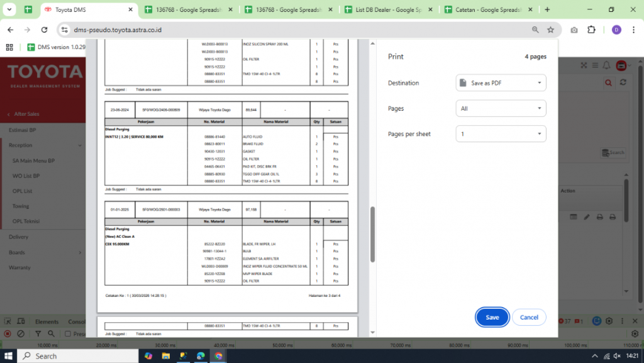Click the Save button in print dialog
The width and height of the screenshot is (644, 363).
pos(492,317)
